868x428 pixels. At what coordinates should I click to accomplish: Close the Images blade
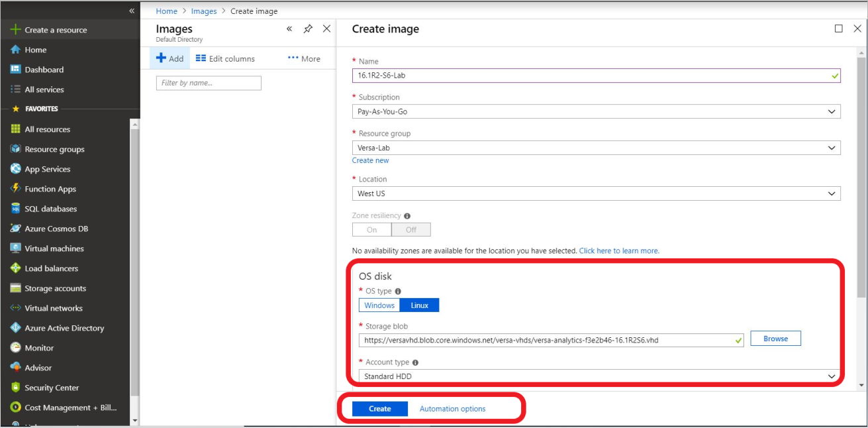[326, 28]
